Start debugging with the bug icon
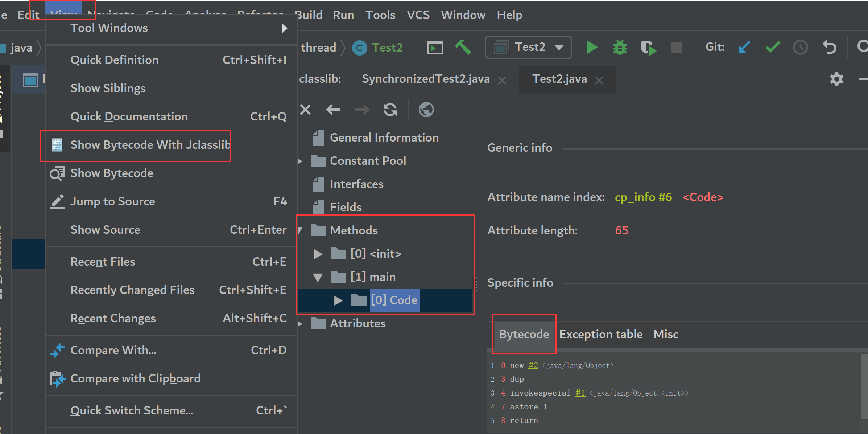The width and height of the screenshot is (868, 434). point(620,48)
